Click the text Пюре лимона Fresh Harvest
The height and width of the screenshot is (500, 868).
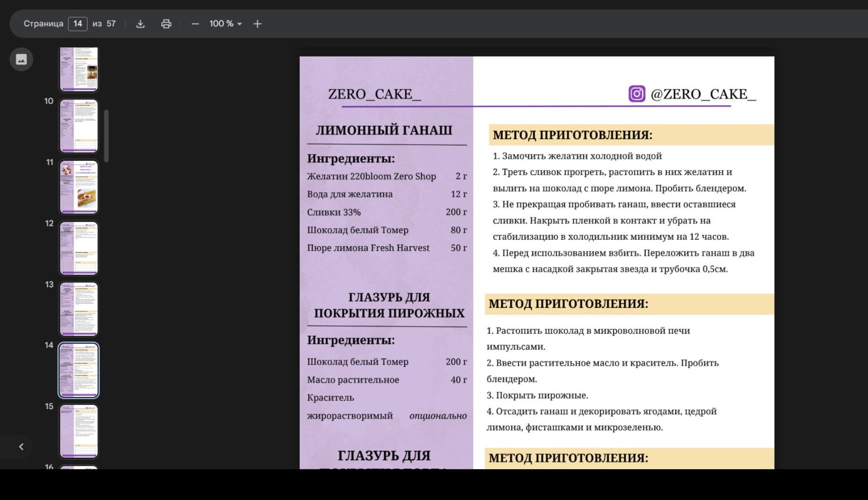(x=368, y=248)
